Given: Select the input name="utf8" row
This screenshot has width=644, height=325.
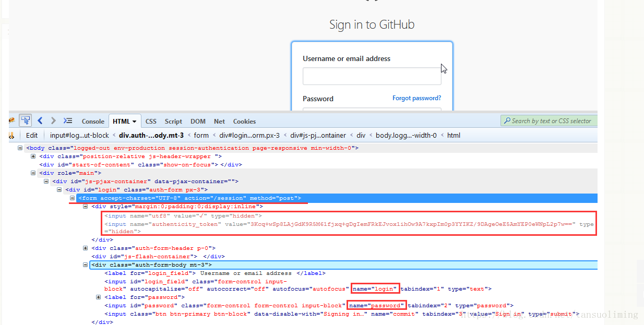Looking at the screenshot, I should pos(183,215).
